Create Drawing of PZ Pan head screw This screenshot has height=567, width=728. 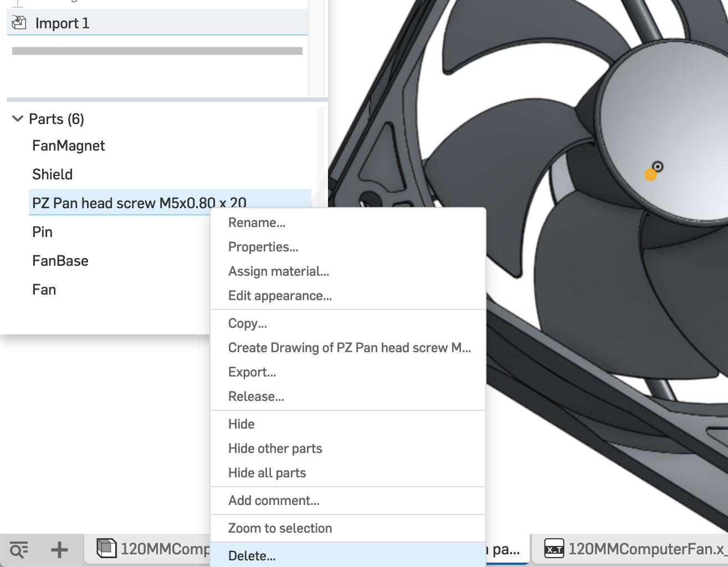[349, 348]
